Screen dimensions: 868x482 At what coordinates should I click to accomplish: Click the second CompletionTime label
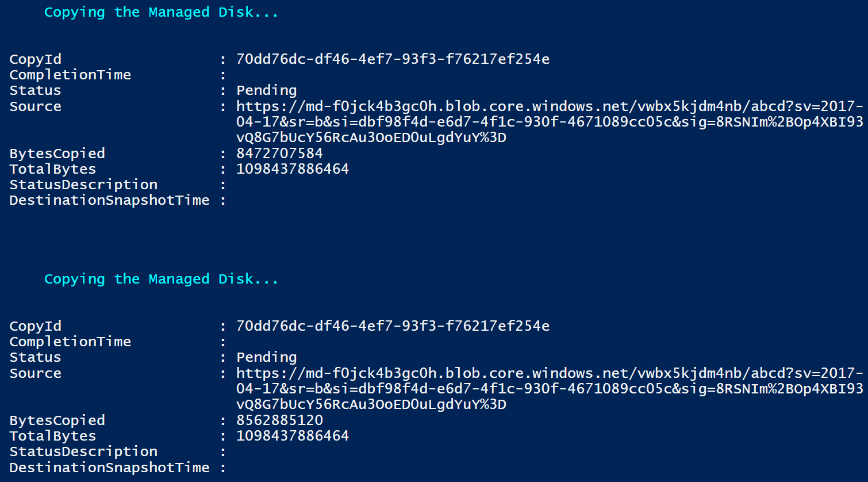coord(70,342)
